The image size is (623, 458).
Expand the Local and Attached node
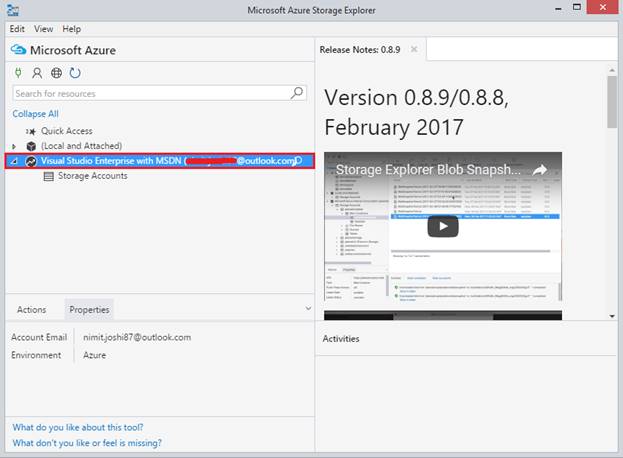point(14,147)
